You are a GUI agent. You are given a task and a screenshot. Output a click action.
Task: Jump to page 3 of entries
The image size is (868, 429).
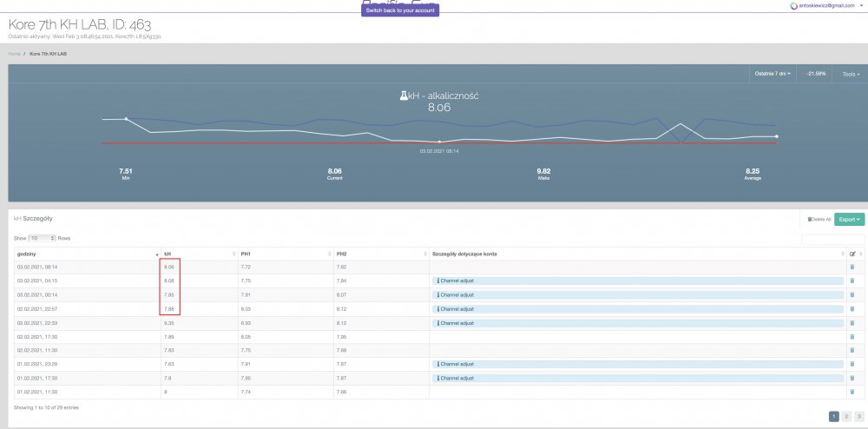pos(859,417)
